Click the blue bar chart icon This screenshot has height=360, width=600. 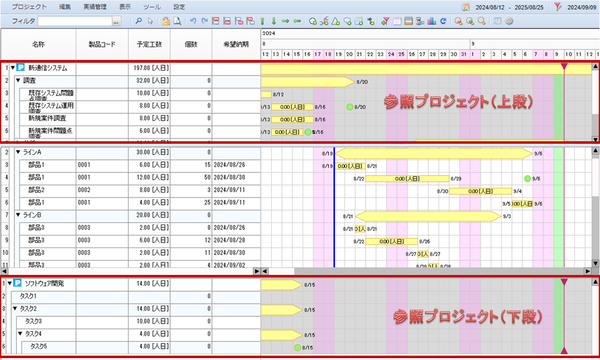point(432,21)
